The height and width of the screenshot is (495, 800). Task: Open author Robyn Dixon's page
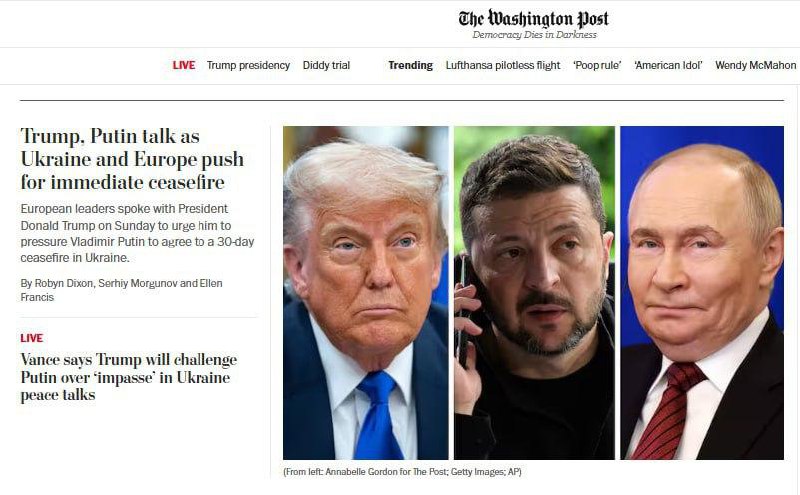(64, 283)
